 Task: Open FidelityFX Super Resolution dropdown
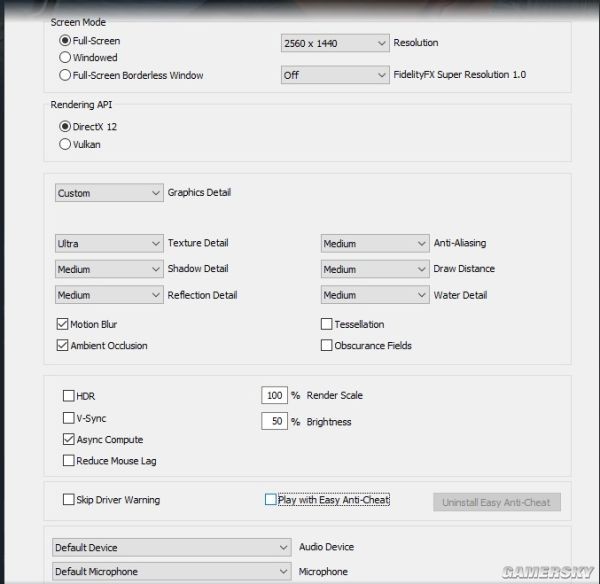pyautogui.click(x=335, y=75)
